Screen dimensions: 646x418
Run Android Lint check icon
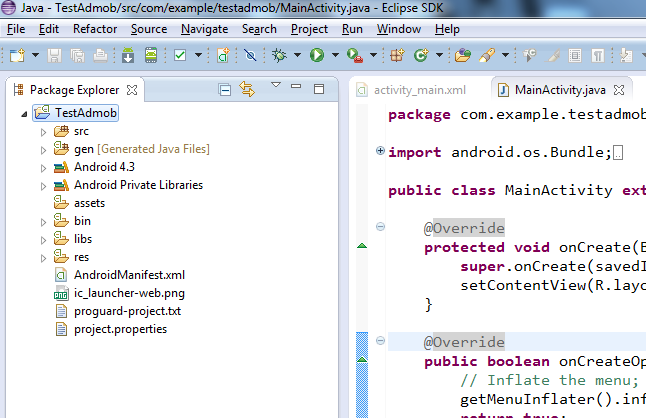coord(180,55)
